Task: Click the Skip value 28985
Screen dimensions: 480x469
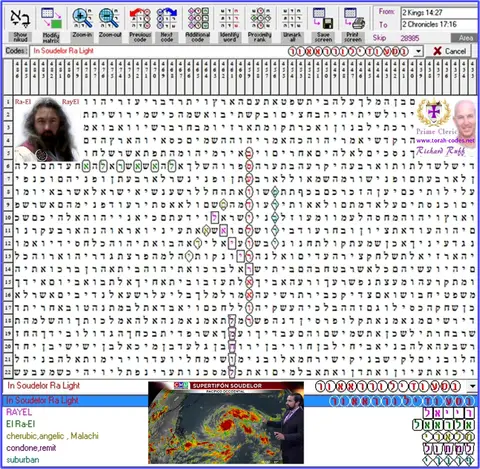Action: tap(410, 38)
